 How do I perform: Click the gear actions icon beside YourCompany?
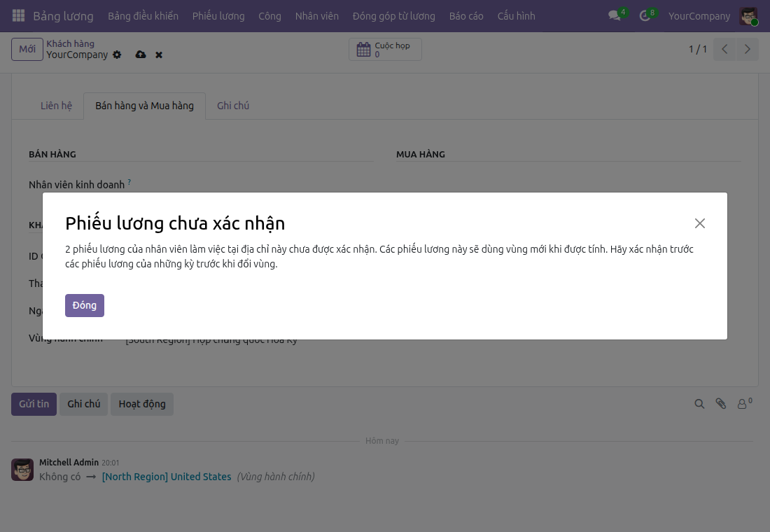[x=117, y=55]
